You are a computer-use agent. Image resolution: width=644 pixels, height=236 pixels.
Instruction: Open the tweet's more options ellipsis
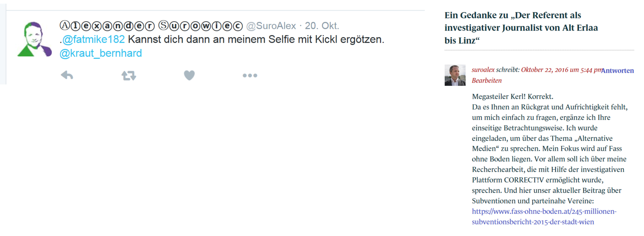[250, 75]
